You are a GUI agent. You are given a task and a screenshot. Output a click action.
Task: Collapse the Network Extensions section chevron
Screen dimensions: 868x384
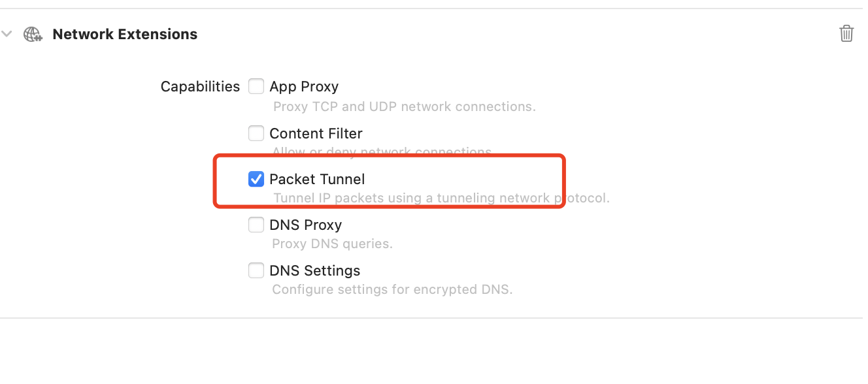click(7, 34)
